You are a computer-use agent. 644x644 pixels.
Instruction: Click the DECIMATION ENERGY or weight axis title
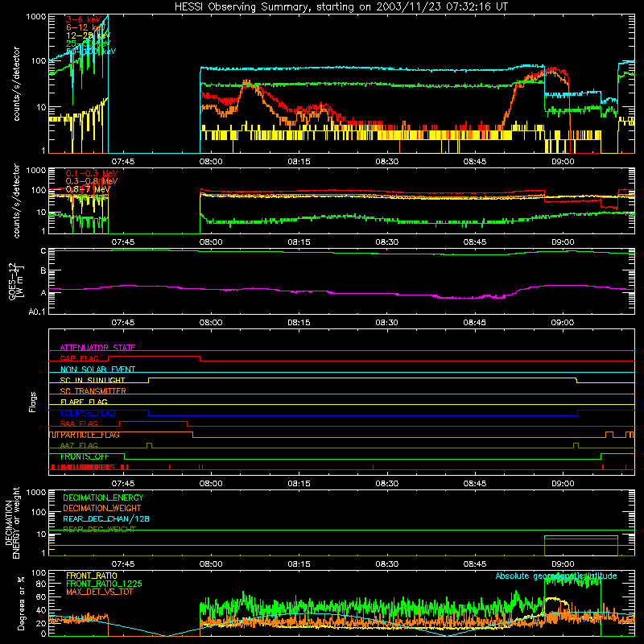12,522
